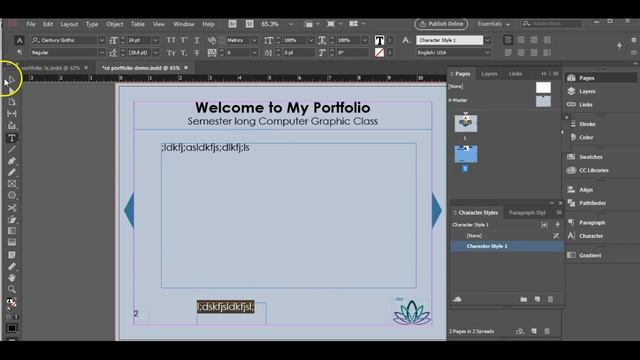Image resolution: width=640 pixels, height=360 pixels.
Task: Open the font size dropdown (24 pt)
Action: [x=156, y=40]
